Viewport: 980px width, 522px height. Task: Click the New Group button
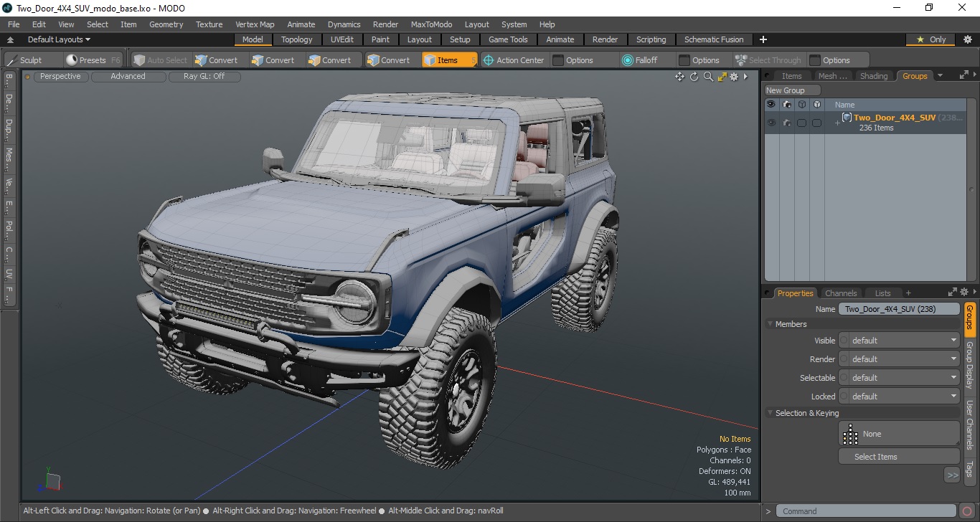pyautogui.click(x=793, y=90)
